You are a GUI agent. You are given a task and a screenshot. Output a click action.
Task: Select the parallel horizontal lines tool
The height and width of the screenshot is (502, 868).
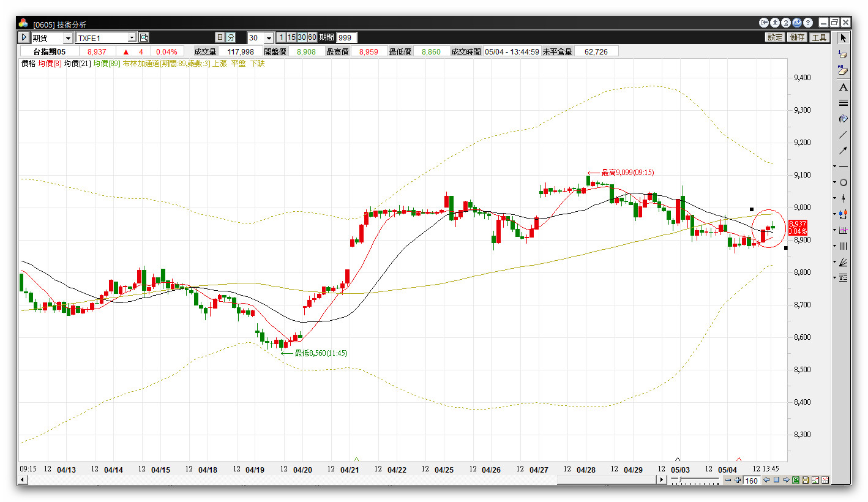point(843,103)
